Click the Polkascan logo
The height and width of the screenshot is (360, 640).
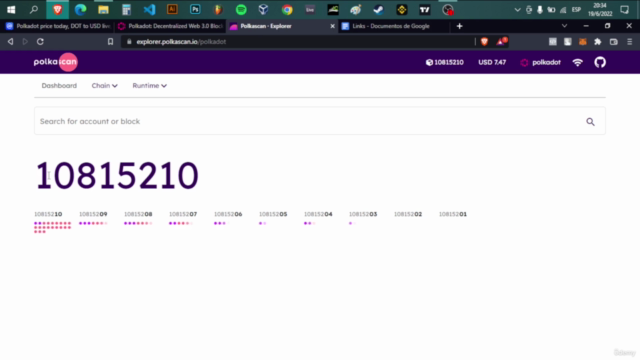(56, 62)
